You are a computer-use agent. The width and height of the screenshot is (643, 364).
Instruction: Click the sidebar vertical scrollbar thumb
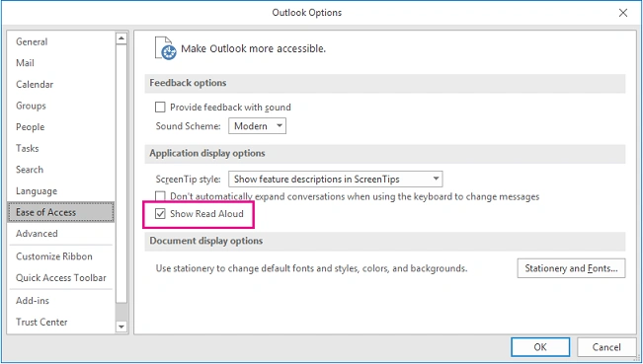121,174
